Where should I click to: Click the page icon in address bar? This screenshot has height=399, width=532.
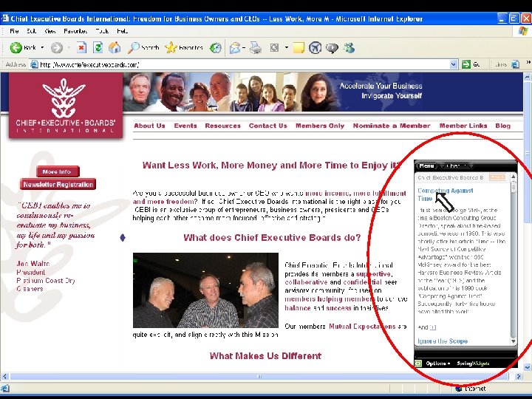[x=34, y=64]
